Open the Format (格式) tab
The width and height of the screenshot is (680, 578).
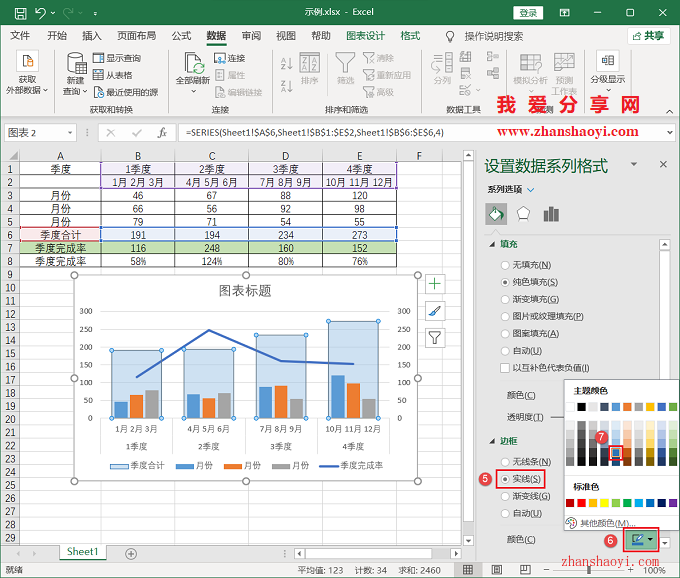(x=410, y=36)
